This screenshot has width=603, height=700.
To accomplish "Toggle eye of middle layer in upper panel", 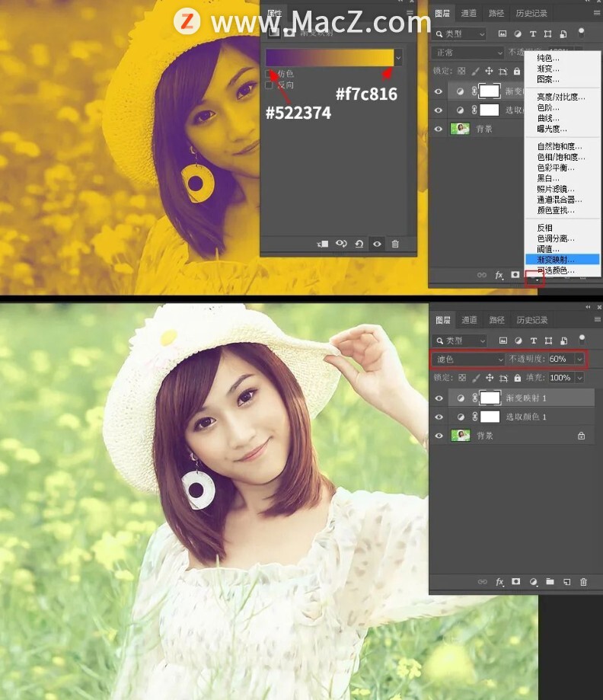I will coord(439,110).
